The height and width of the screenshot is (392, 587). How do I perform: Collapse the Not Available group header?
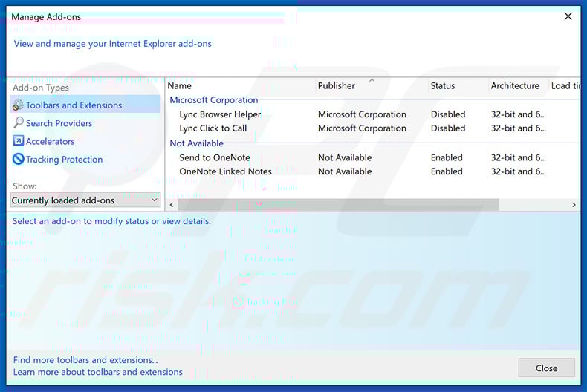pos(197,143)
